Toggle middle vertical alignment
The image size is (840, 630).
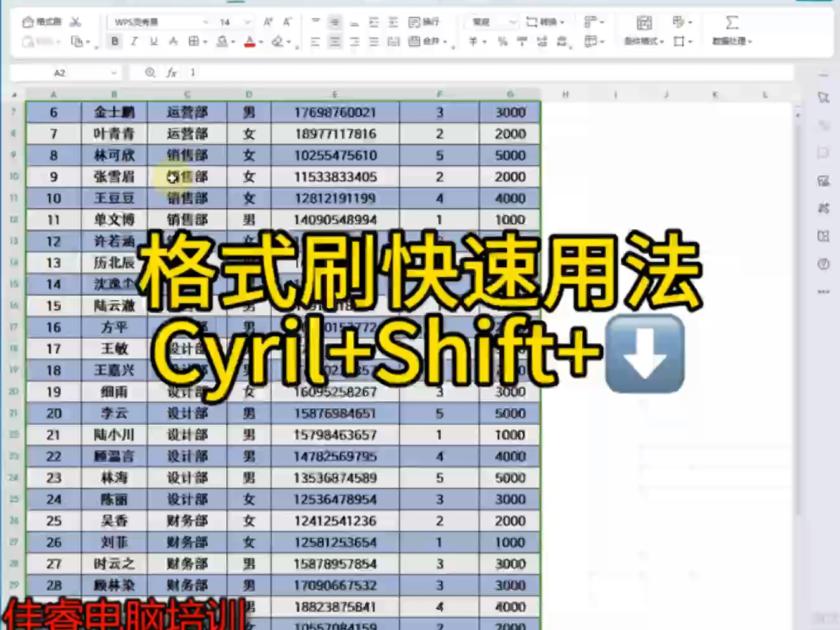coord(335,22)
